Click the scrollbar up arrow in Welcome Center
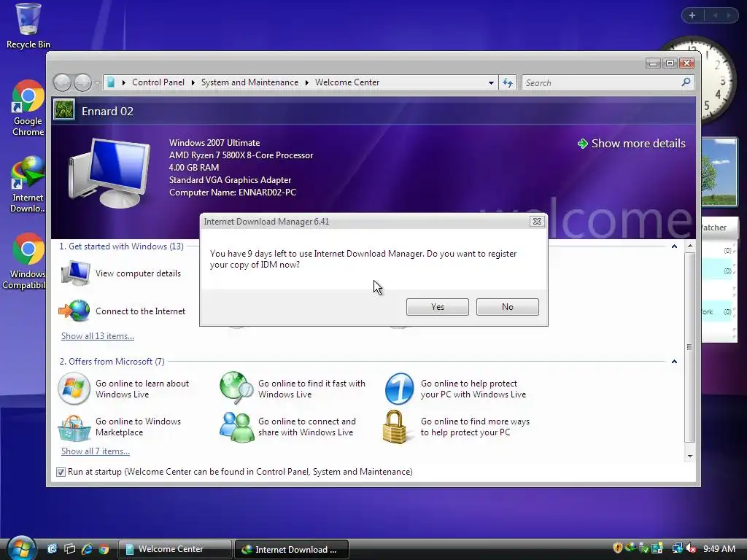Image resolution: width=747 pixels, height=560 pixels. (x=690, y=246)
